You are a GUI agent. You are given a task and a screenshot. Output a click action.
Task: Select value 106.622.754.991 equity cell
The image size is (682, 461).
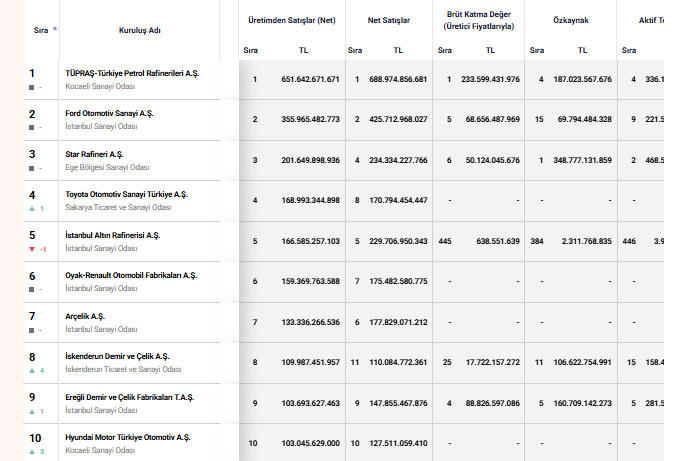(582, 362)
